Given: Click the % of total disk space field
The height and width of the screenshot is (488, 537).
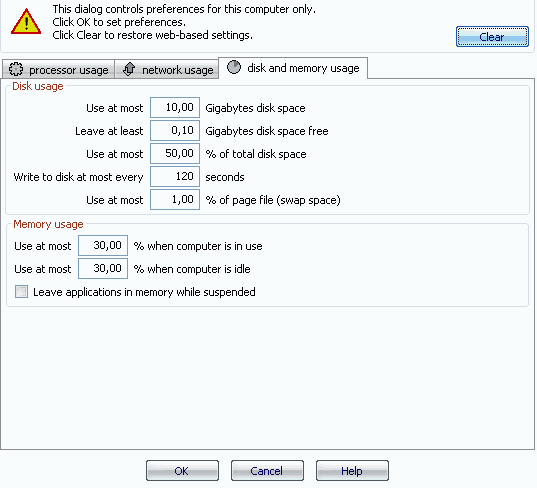Looking at the screenshot, I should 175,153.
